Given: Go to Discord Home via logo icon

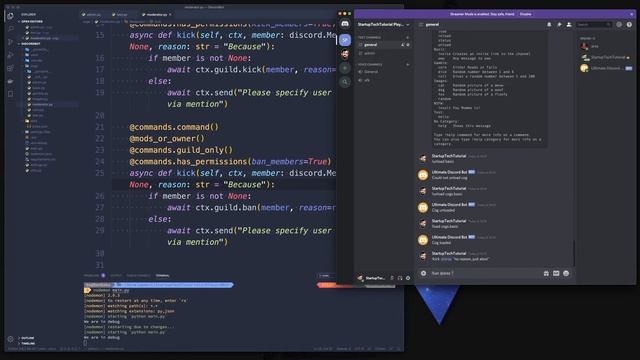Looking at the screenshot, I should 345,24.
